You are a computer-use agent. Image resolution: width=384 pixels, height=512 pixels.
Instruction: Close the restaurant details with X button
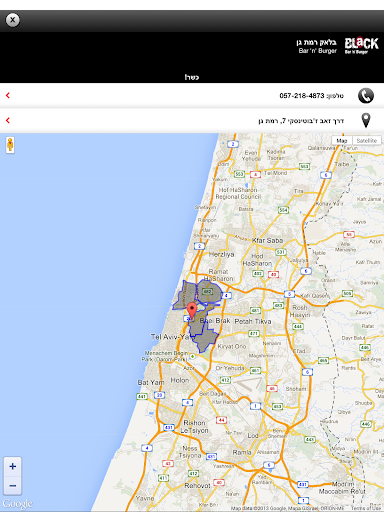pos(13,20)
